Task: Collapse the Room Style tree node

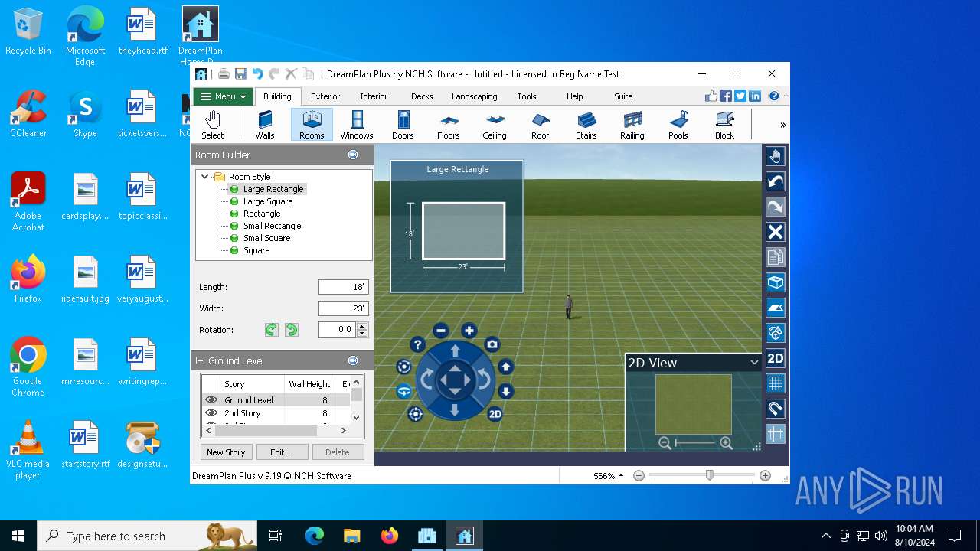Action: [x=205, y=177]
